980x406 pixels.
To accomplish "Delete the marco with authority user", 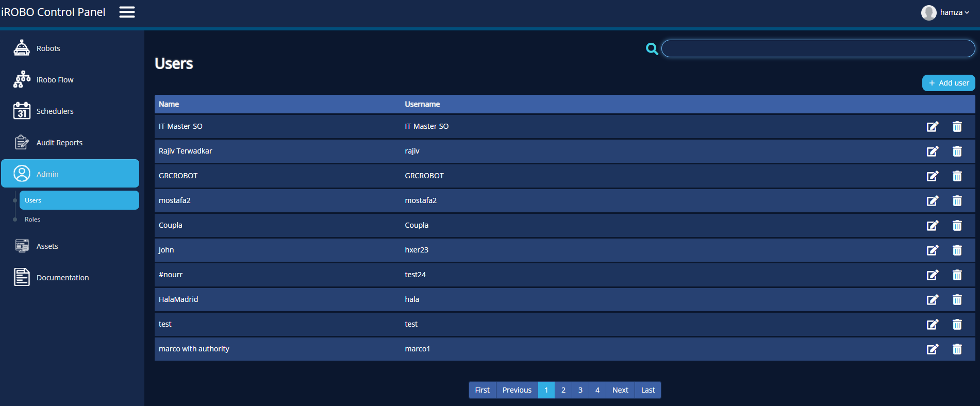I will (x=957, y=349).
